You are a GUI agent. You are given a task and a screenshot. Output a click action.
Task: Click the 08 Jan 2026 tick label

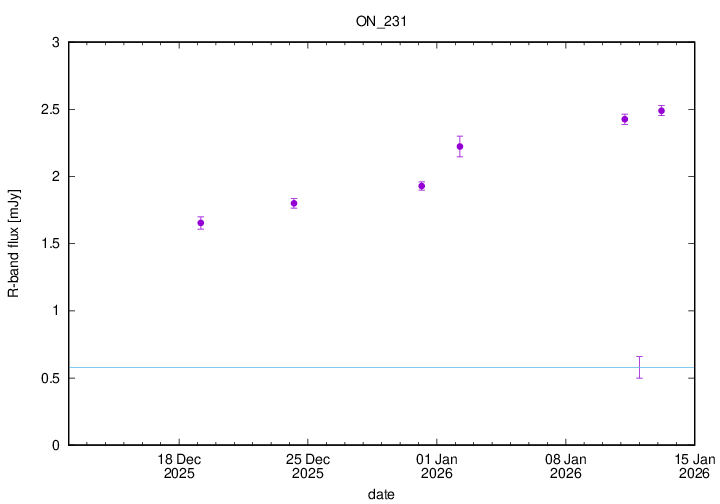tap(566, 466)
